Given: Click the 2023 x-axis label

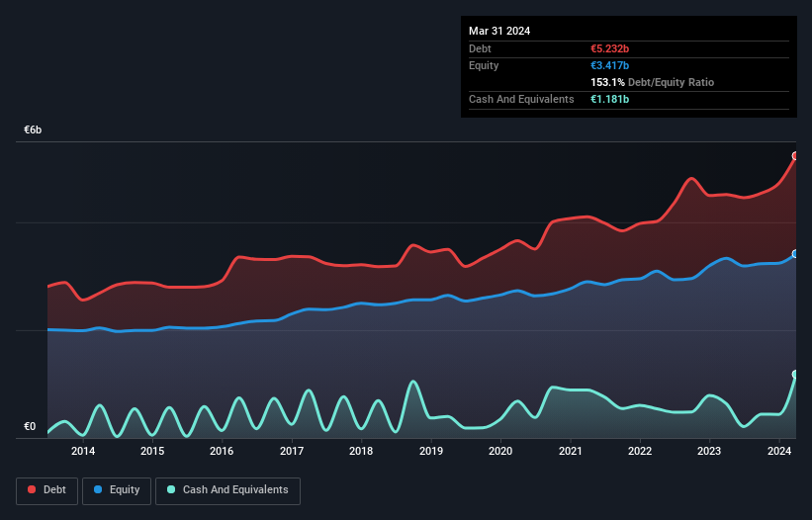Looking at the screenshot, I should pyautogui.click(x=709, y=451).
